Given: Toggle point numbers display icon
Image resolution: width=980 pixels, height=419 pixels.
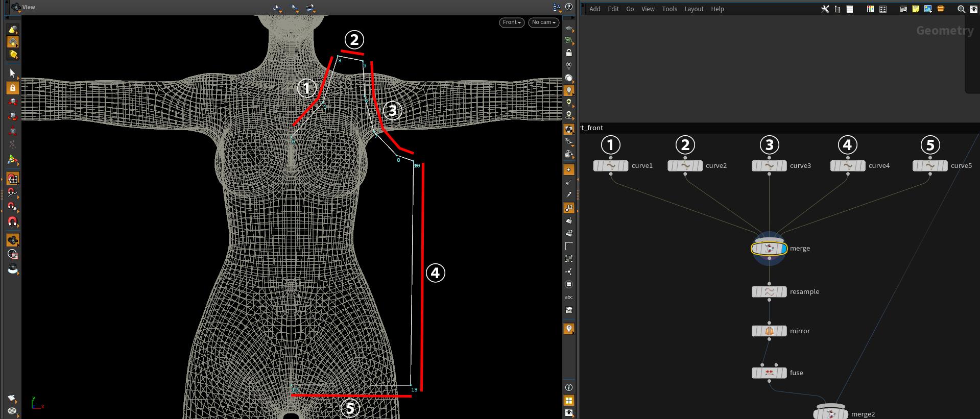Looking at the screenshot, I should click(569, 208).
